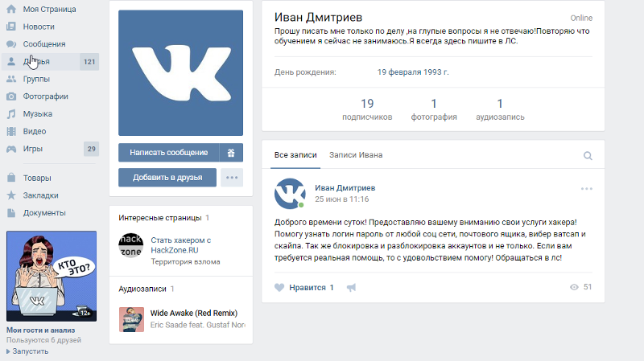Open the Стать хакером с HackZone.RU link
This screenshot has width=644, height=361.
[x=180, y=245]
